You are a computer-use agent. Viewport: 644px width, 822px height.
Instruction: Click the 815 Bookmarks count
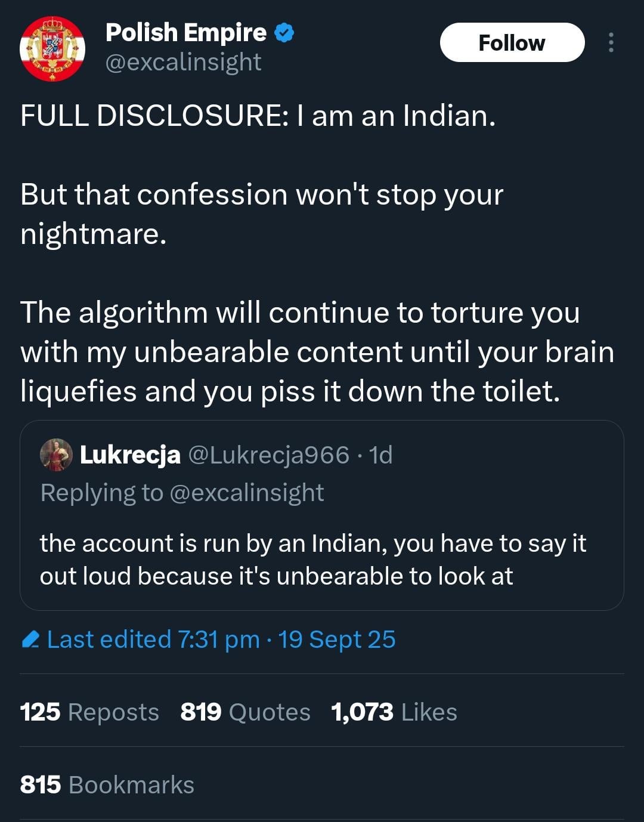point(107,785)
